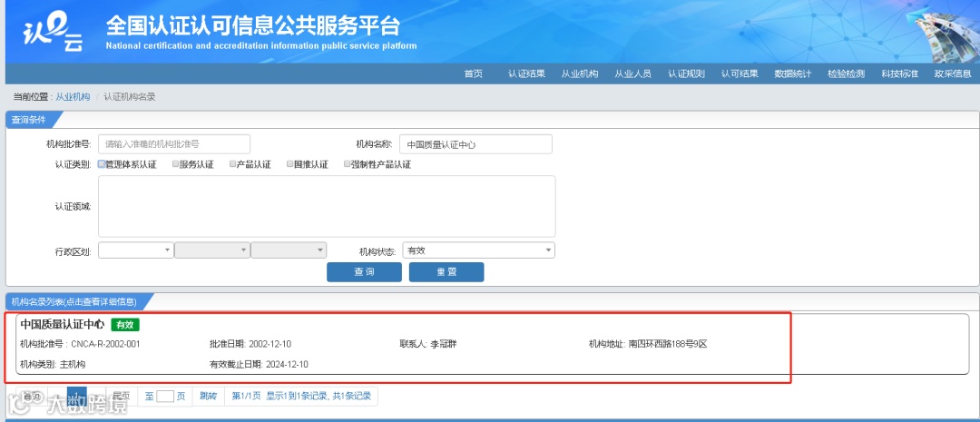The image size is (980, 422).
Task: Click the 第1/1页 record summary text
Action: coord(301,396)
